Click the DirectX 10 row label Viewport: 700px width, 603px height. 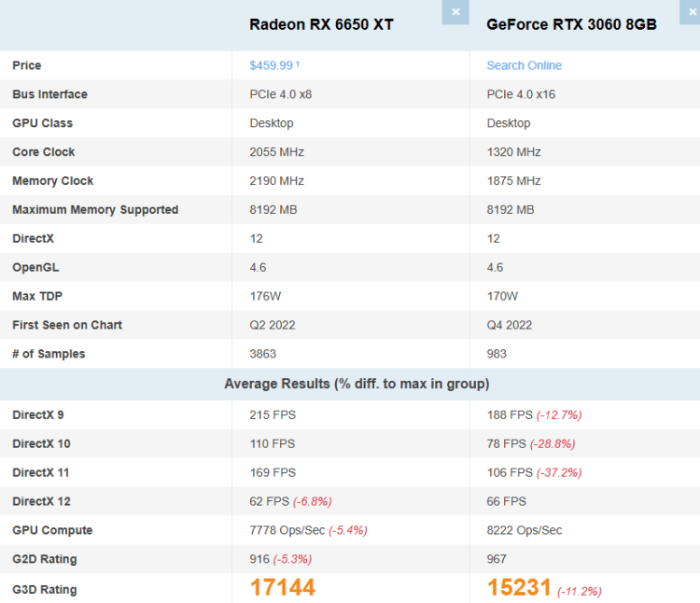coord(41,443)
